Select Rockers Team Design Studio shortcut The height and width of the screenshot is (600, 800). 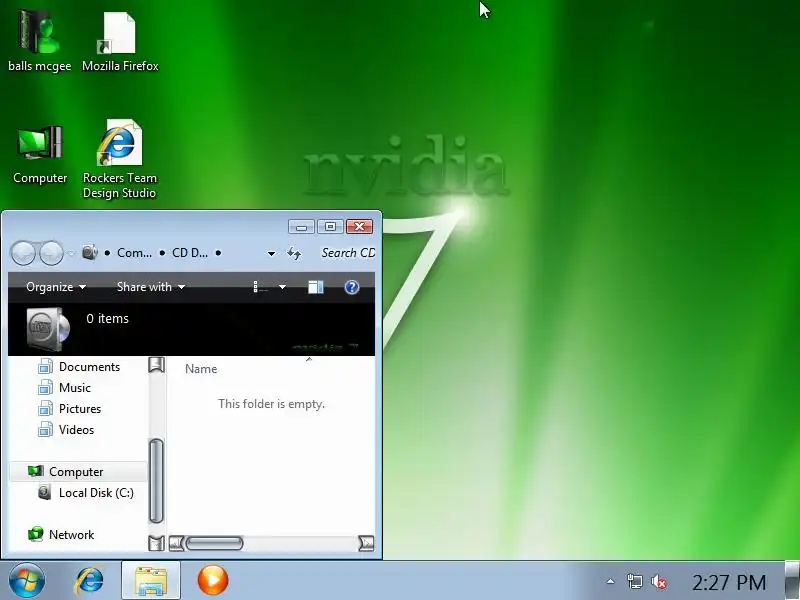click(119, 159)
